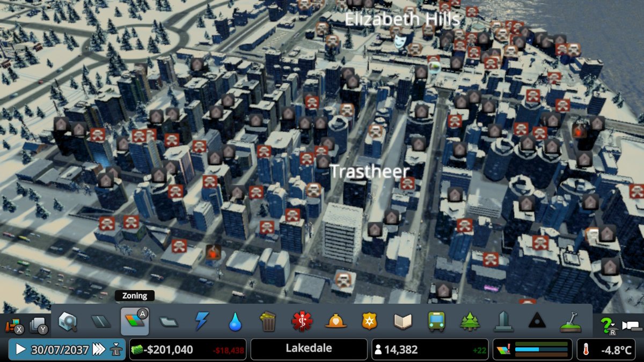The height and width of the screenshot is (362, 644).
Task: Select the Zoning tool
Action: pos(135,321)
